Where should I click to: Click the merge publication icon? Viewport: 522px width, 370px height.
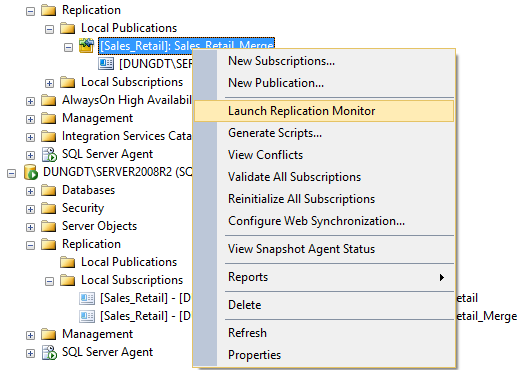coord(86,46)
